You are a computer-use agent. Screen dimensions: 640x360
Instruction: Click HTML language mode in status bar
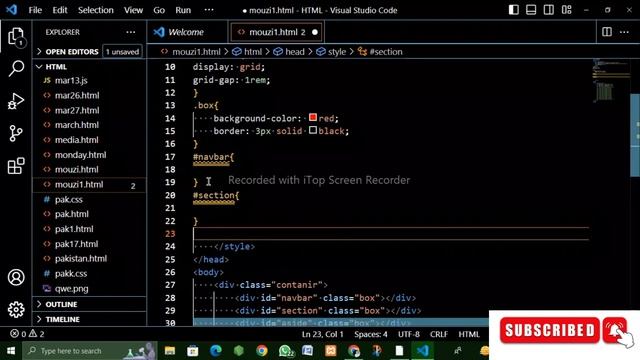(469, 334)
